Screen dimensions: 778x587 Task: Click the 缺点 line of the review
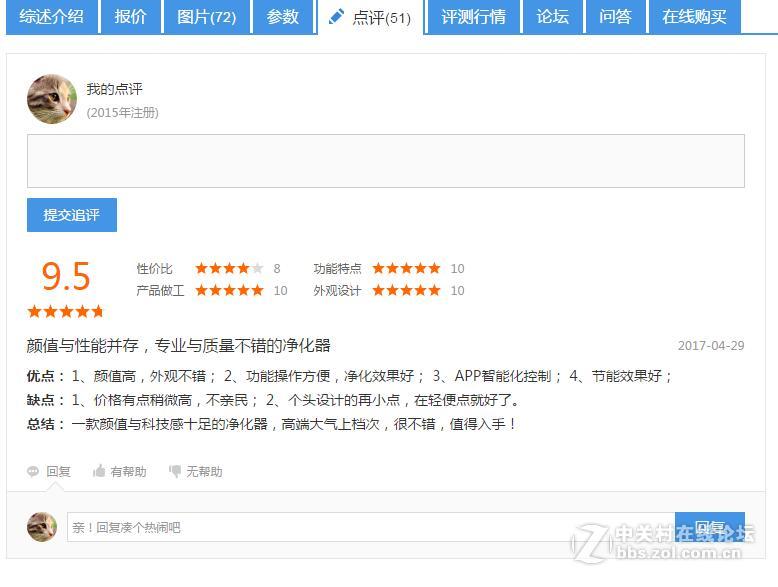click(273, 400)
